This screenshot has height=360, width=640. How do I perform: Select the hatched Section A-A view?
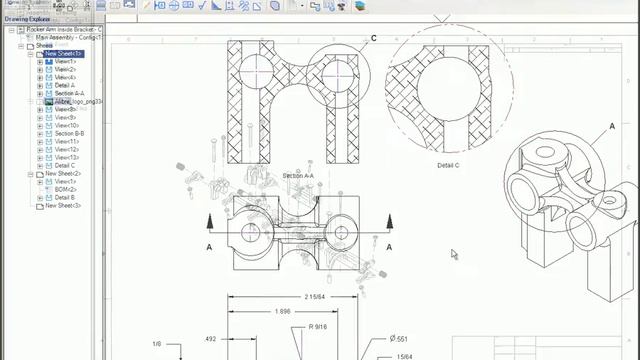point(293,102)
